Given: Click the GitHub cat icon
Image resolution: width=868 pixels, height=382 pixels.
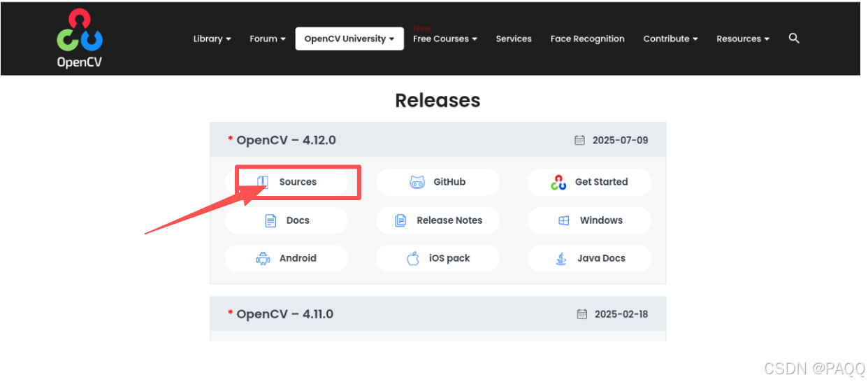Looking at the screenshot, I should pyautogui.click(x=417, y=182).
